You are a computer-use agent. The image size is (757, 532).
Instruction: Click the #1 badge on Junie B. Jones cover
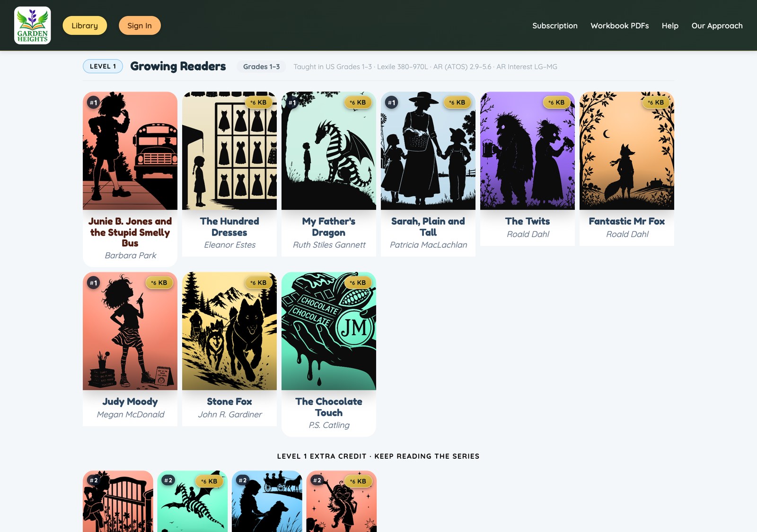[x=94, y=103]
